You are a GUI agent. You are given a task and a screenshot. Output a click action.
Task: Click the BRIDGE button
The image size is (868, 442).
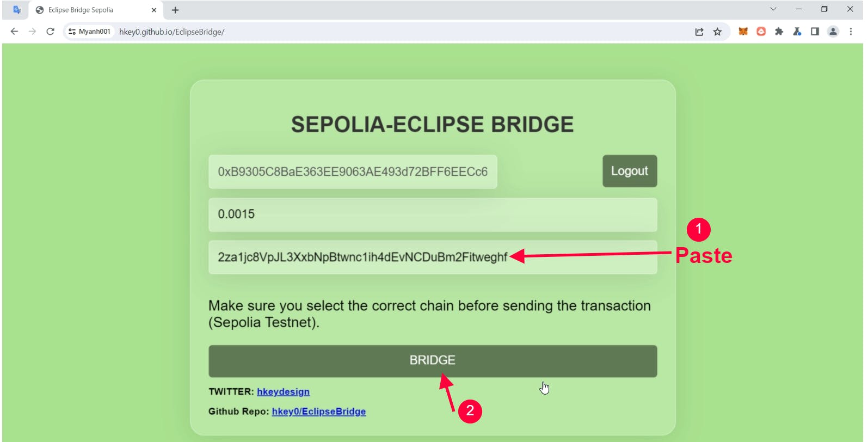(433, 361)
